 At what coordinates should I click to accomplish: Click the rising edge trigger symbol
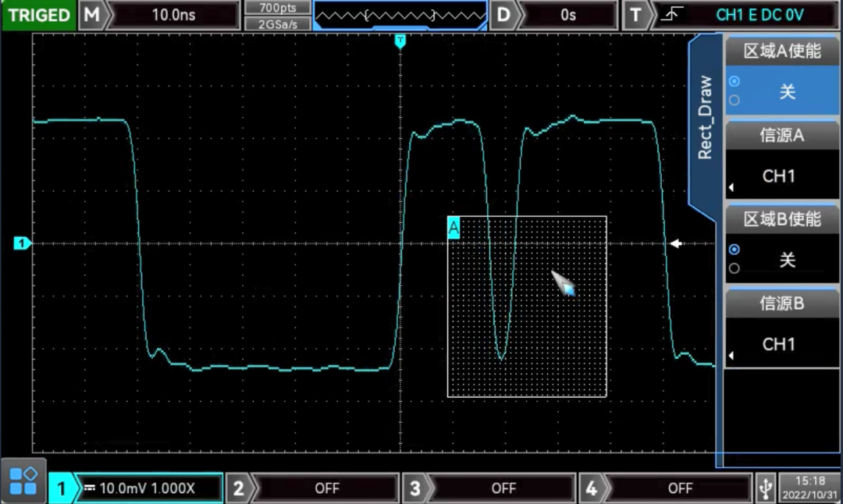pos(667,15)
